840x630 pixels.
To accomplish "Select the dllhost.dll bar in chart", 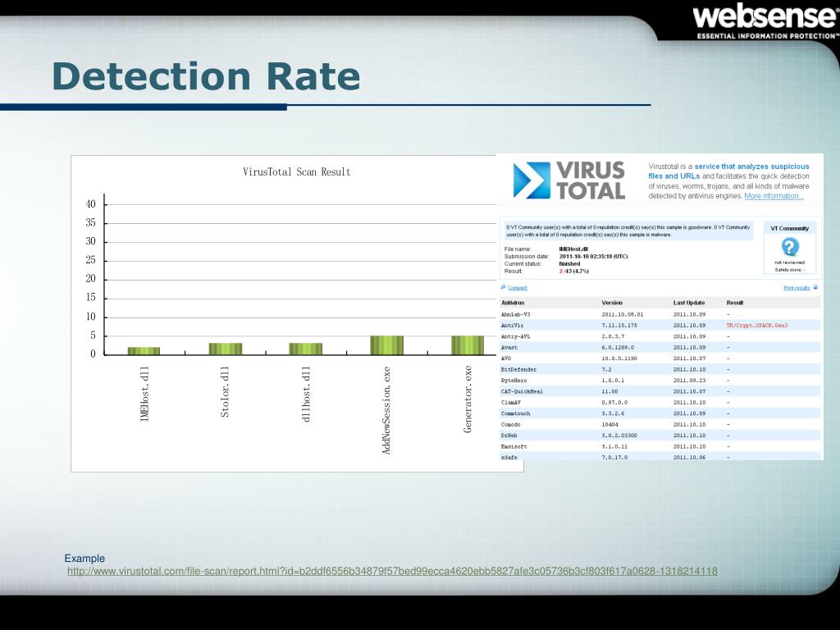I will pyautogui.click(x=305, y=348).
